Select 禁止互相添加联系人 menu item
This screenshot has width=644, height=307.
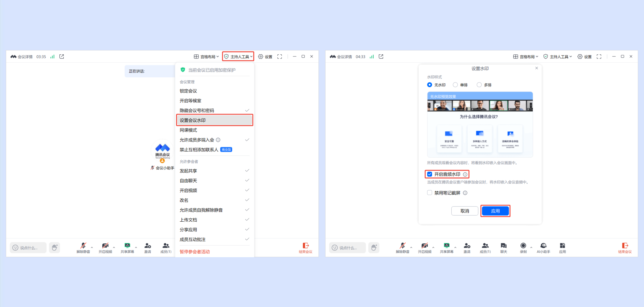click(215, 150)
